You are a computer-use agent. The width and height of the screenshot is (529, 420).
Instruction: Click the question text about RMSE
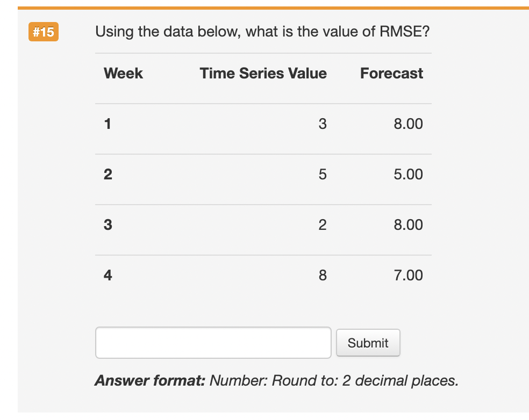point(262,32)
